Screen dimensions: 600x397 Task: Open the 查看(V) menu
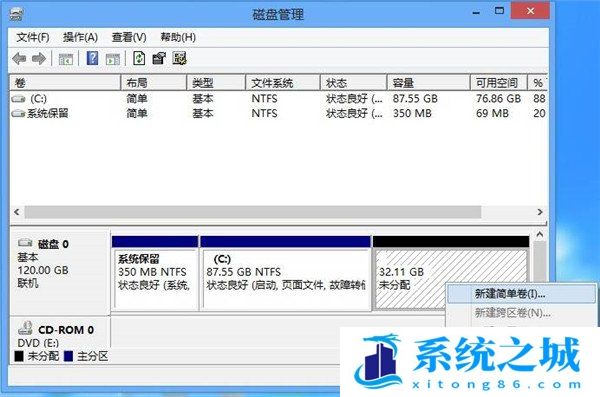point(129,38)
